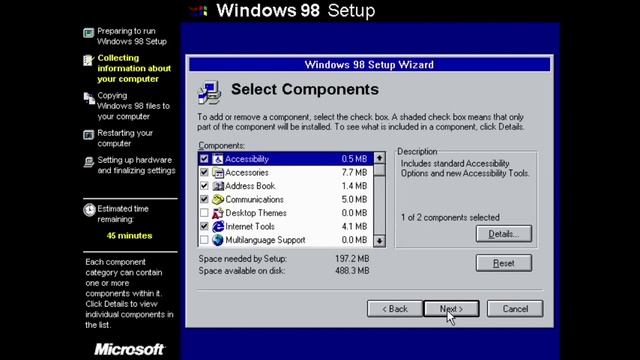
Task: Open Details for the selected component
Action: pyautogui.click(x=504, y=234)
